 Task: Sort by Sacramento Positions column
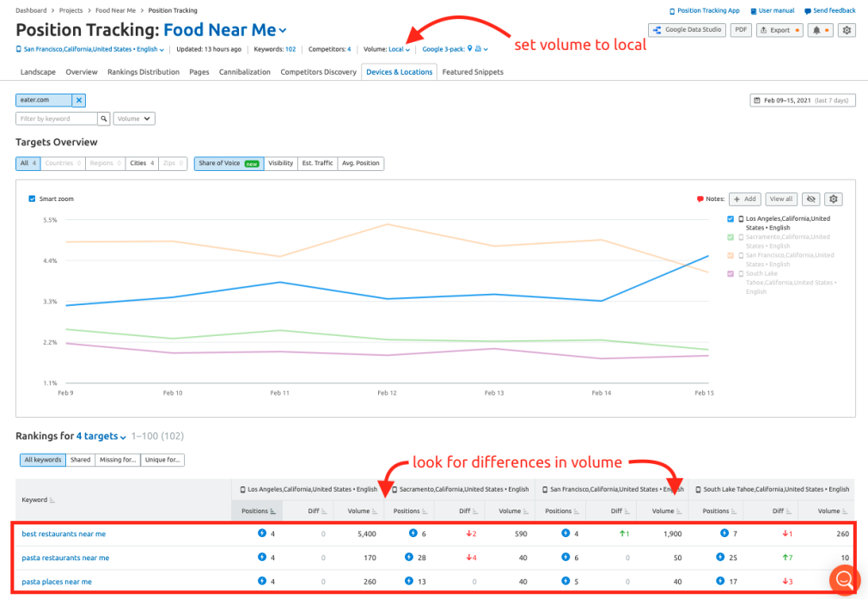pos(412,511)
